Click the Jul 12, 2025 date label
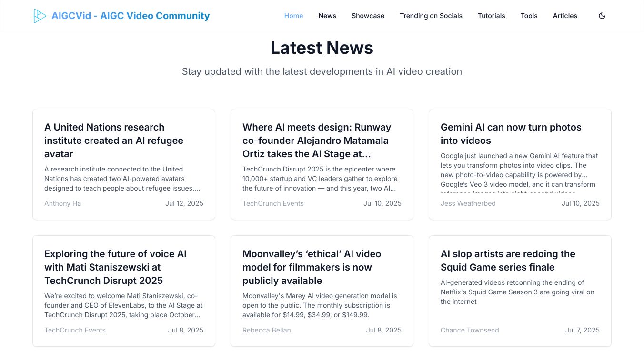The width and height of the screenshot is (644, 362). pos(184,203)
